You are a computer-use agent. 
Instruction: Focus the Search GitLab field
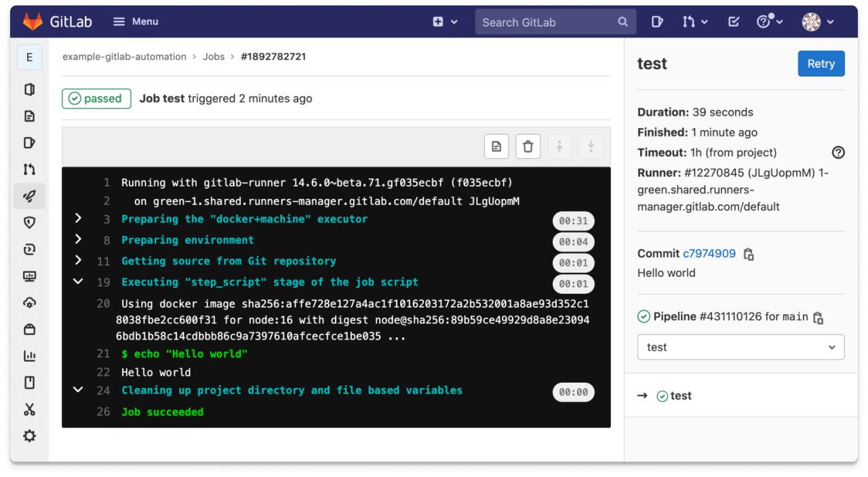556,22
